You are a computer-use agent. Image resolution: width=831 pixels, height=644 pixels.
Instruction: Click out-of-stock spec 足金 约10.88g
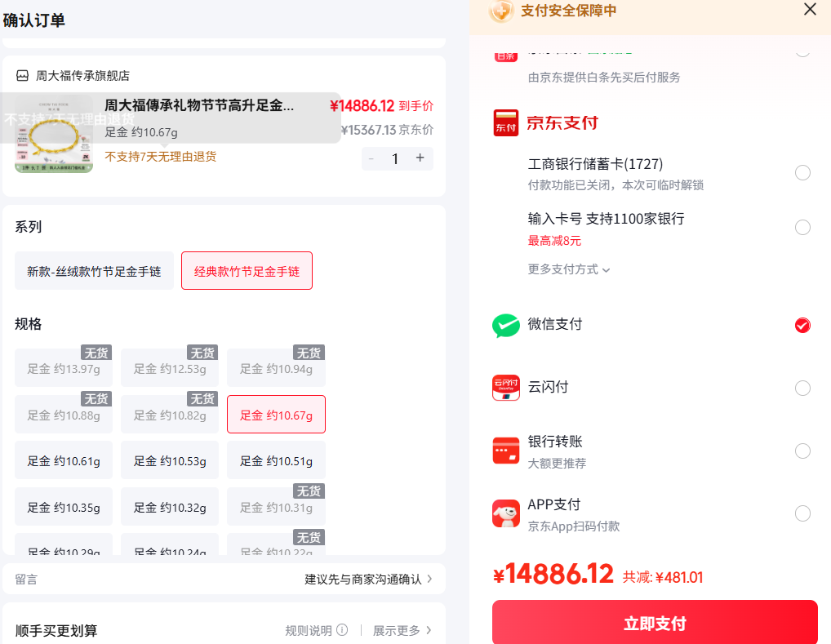64,415
